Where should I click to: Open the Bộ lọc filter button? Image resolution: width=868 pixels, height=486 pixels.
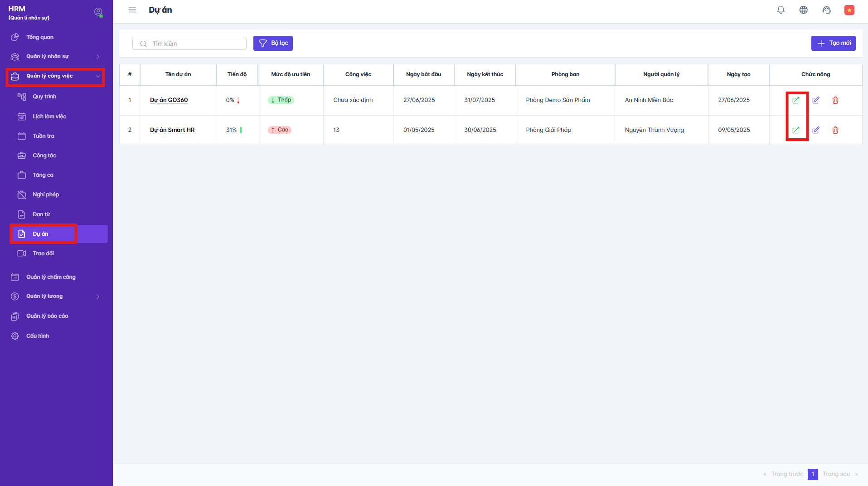click(273, 43)
